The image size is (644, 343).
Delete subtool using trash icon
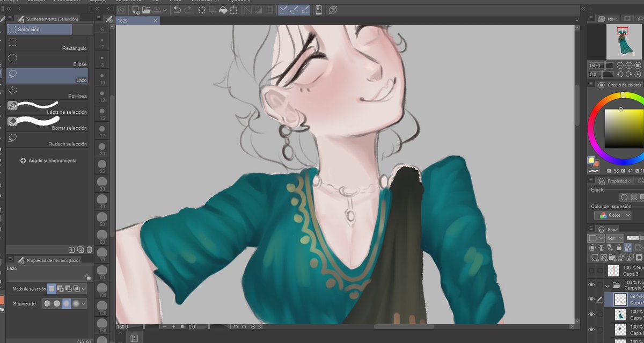89,250
